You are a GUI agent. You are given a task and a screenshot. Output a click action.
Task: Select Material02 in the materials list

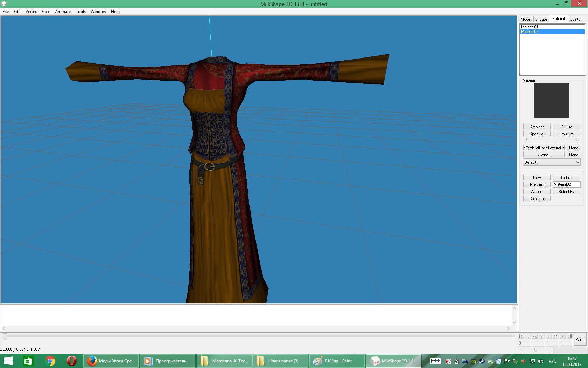click(x=553, y=32)
